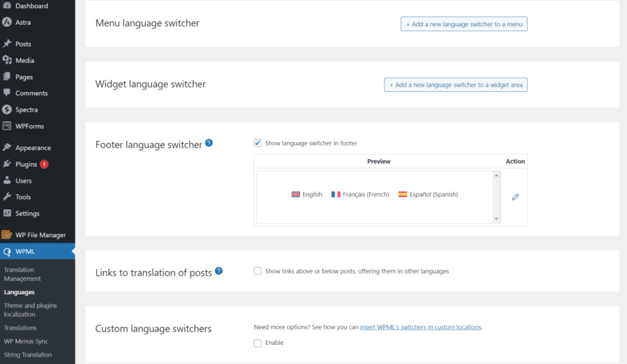This screenshot has width=627, height=364.
Task: Click the WPML logo icon
Action: [7, 251]
